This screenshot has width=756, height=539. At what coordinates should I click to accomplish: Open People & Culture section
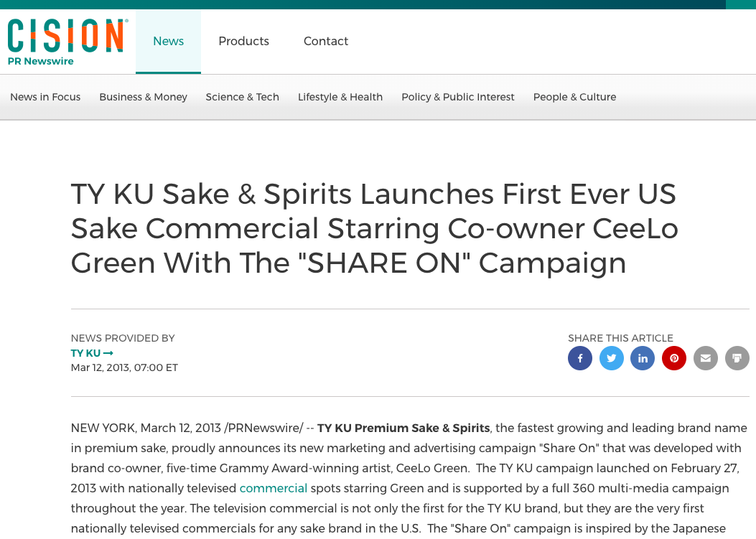tap(574, 97)
